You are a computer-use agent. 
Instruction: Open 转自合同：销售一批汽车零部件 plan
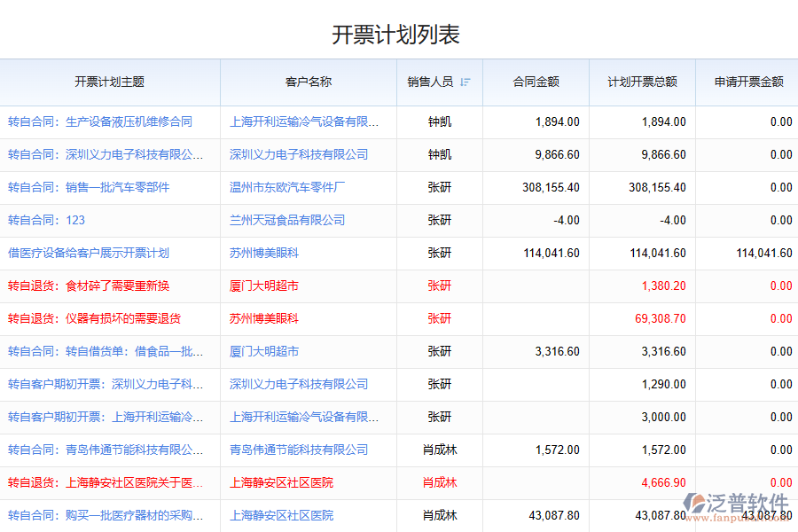pos(89,188)
